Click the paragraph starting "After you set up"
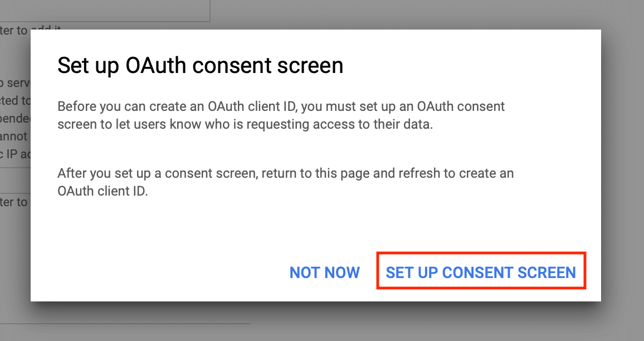This screenshot has height=341, width=644. coord(285,182)
